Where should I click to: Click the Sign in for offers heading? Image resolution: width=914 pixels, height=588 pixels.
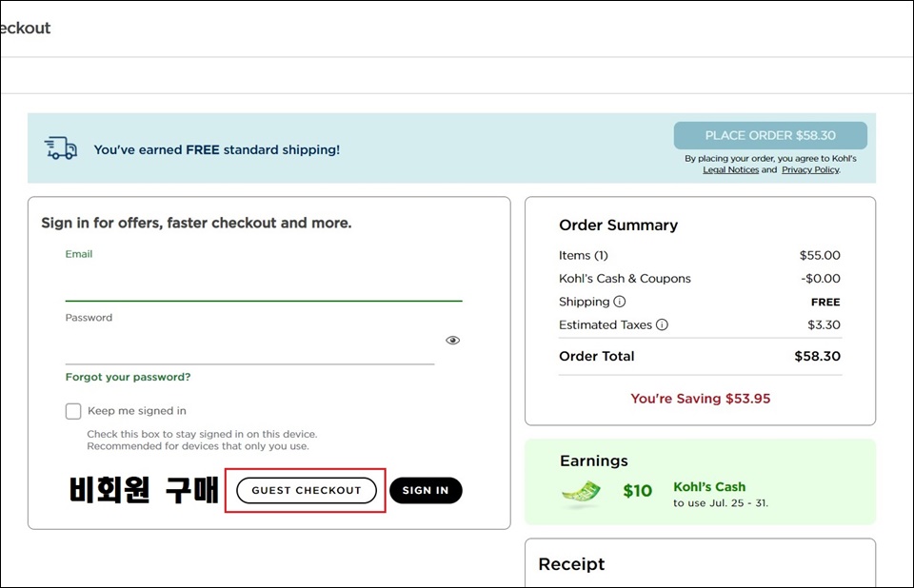tap(196, 223)
